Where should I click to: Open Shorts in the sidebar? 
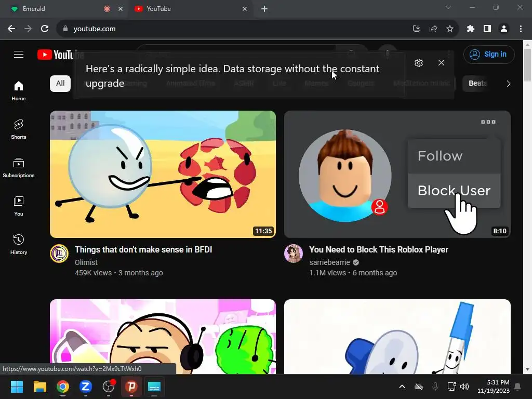(19, 129)
